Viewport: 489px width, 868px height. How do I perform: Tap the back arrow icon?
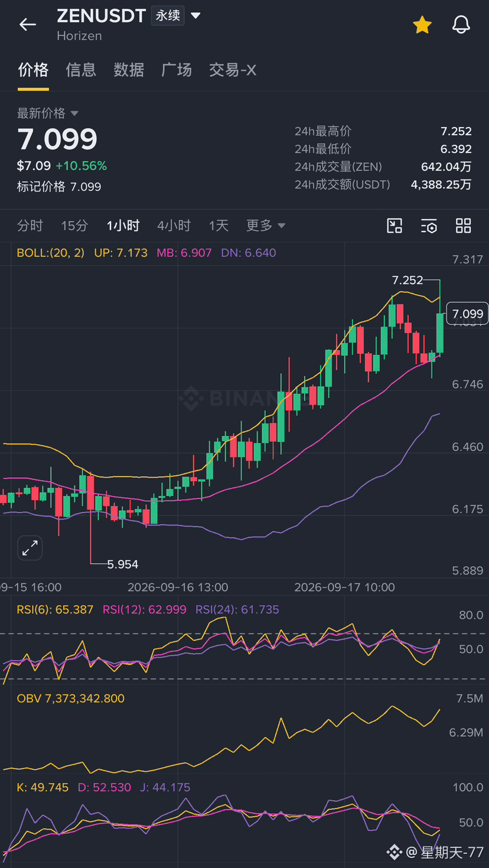coord(28,24)
